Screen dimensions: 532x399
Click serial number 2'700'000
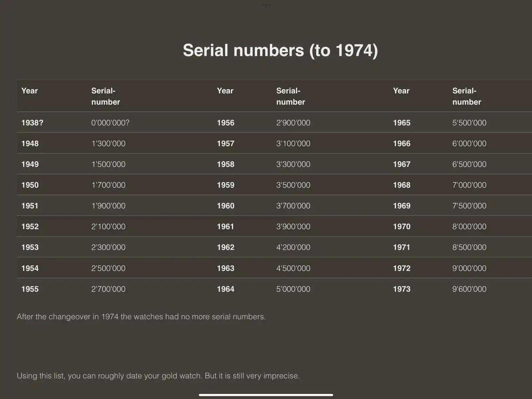[x=108, y=289]
